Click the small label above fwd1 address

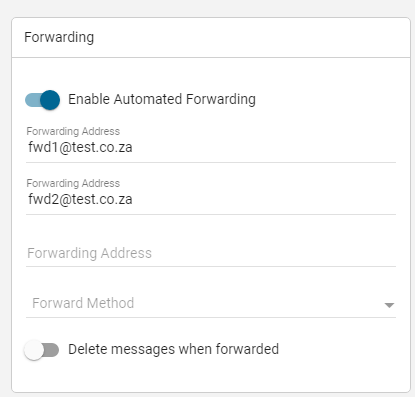coord(73,131)
